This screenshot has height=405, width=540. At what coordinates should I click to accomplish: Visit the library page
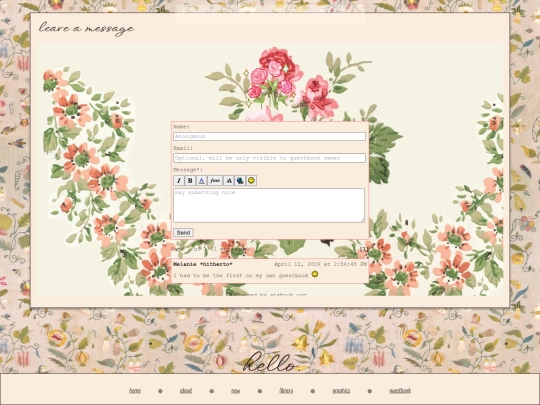(x=286, y=391)
